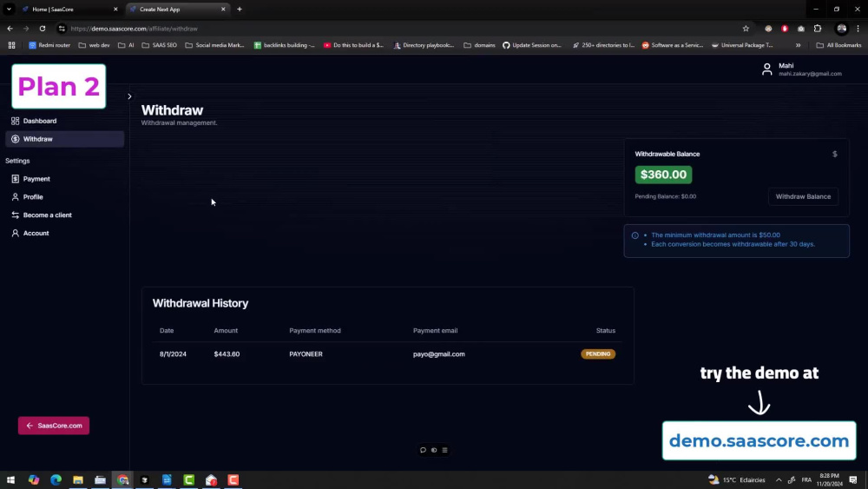Switch to the Home | SaasCore tab
The width and height of the screenshot is (868, 489).
point(69,10)
